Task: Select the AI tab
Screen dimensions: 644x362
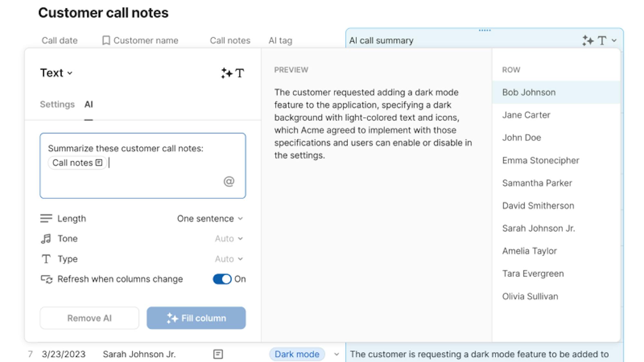Action: click(89, 104)
